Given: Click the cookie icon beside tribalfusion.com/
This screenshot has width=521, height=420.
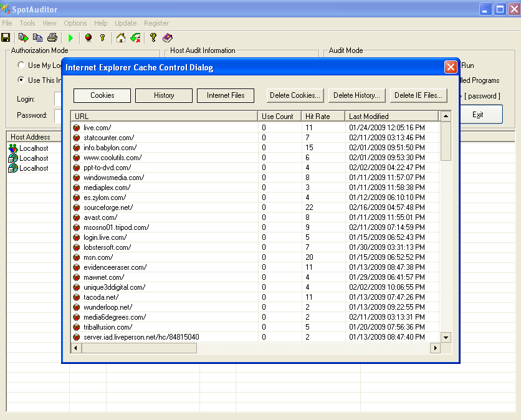Looking at the screenshot, I should point(77,327).
